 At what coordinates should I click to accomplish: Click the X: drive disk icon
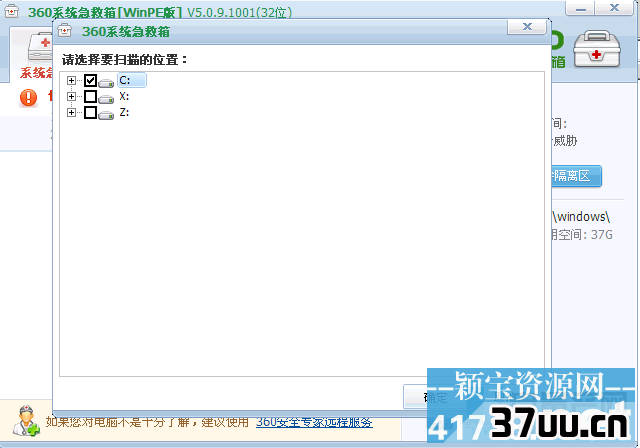tap(106, 99)
